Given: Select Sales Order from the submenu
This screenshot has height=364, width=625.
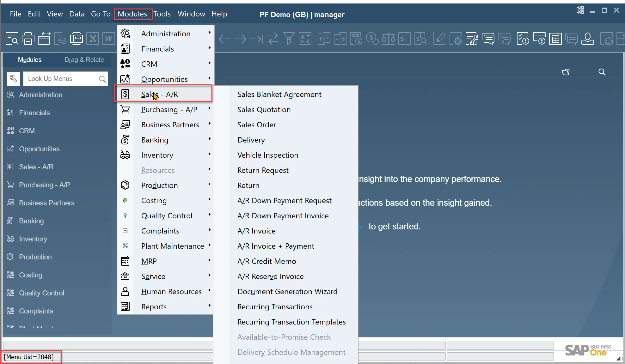Looking at the screenshot, I should [256, 125].
